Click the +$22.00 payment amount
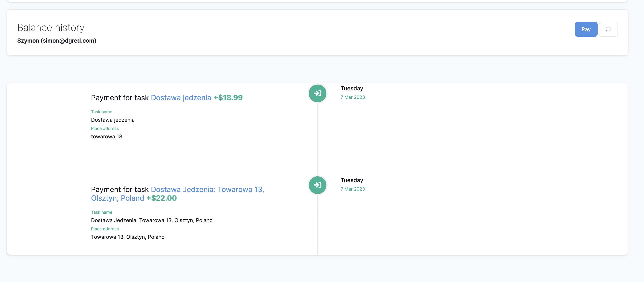The height and width of the screenshot is (282, 644). click(161, 198)
